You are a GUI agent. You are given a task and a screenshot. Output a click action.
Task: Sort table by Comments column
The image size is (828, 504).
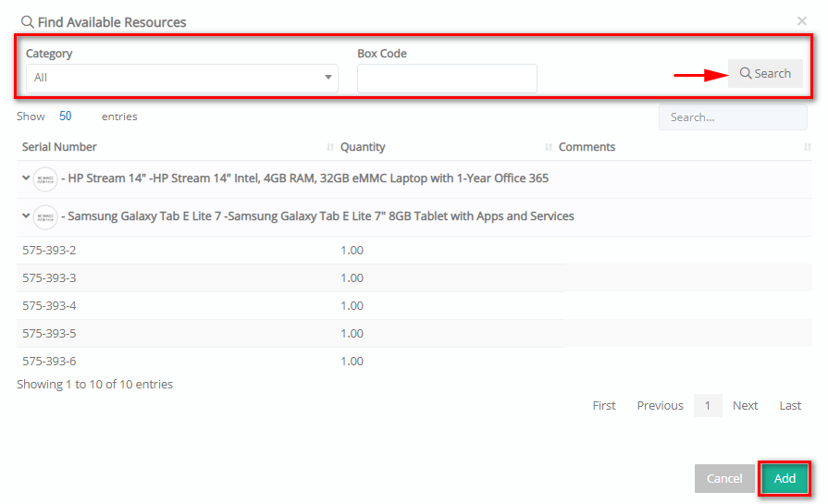tap(587, 147)
